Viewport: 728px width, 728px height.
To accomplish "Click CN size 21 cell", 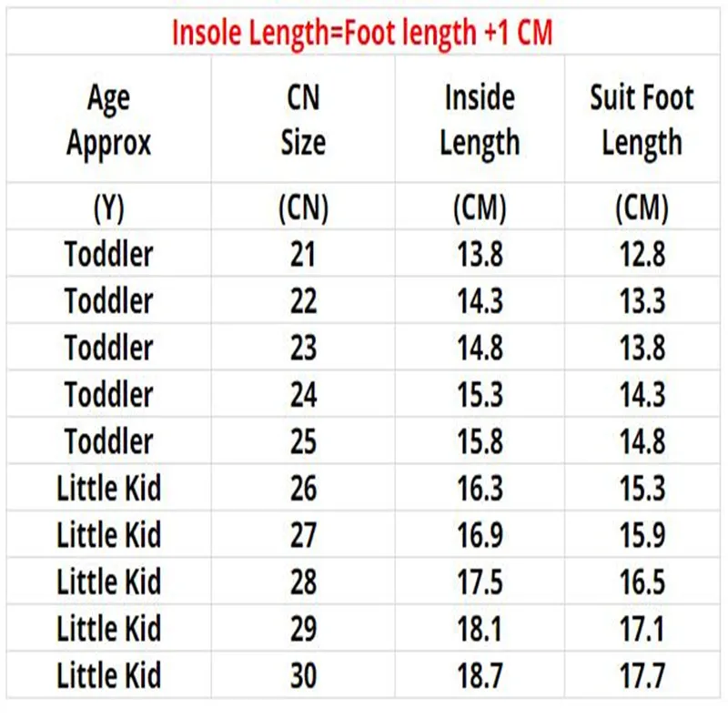I will point(303,255).
